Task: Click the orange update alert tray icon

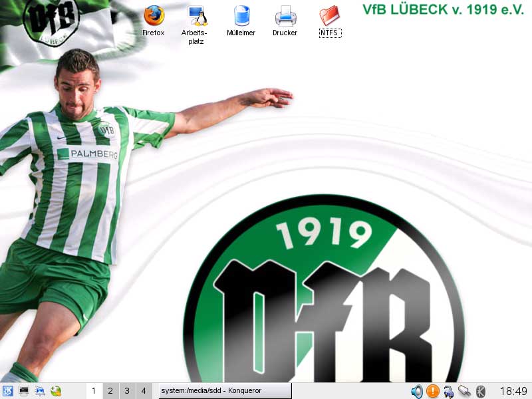Action: (x=433, y=391)
